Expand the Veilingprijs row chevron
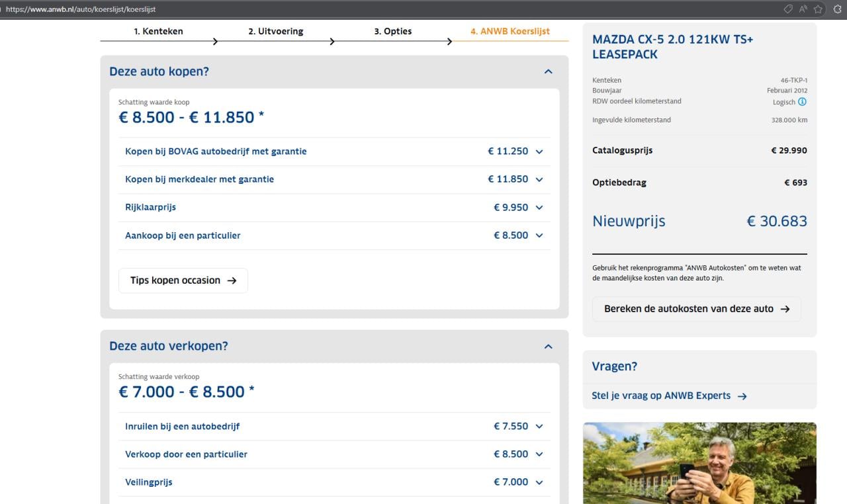The image size is (847, 504). [539, 482]
